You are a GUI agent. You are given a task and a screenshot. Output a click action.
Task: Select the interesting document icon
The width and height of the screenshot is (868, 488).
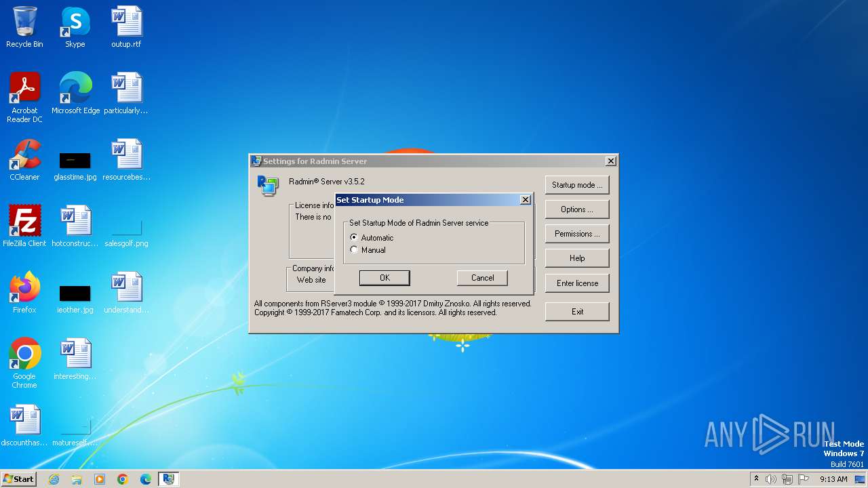pyautogui.click(x=75, y=359)
